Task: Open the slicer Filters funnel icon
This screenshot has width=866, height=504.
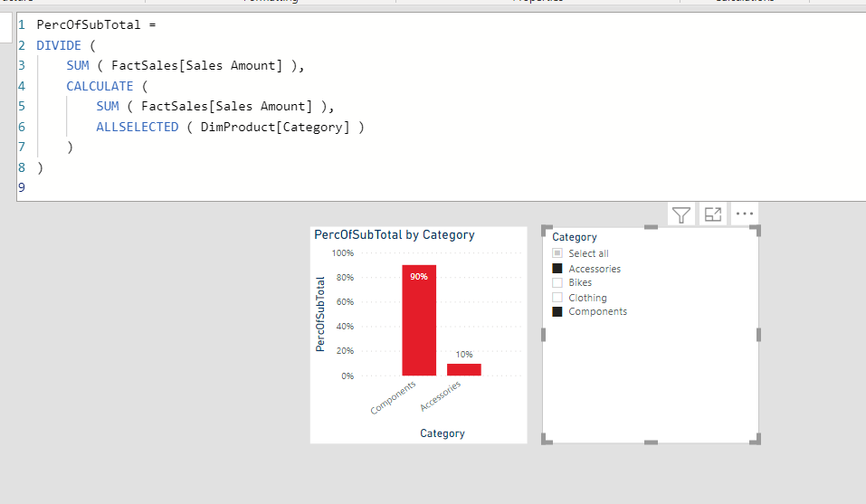Action: click(x=681, y=214)
